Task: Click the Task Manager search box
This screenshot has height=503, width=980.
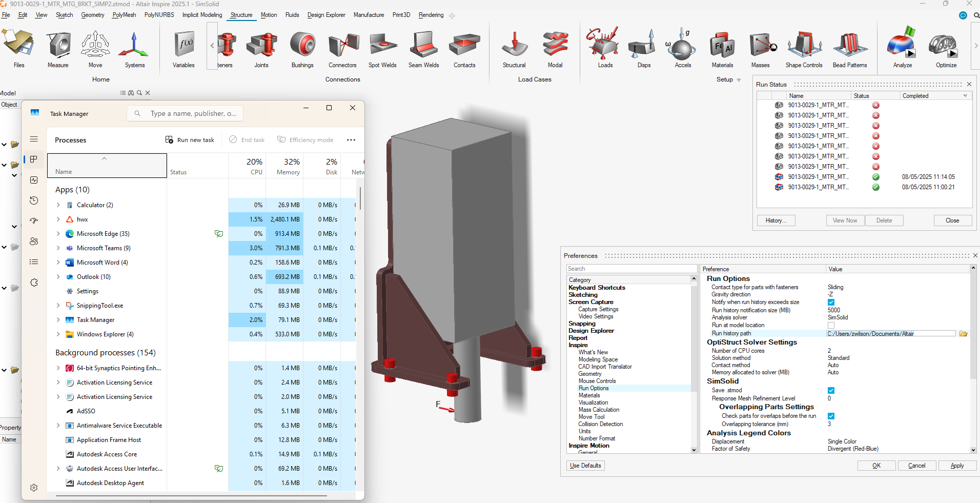Action: (185, 113)
